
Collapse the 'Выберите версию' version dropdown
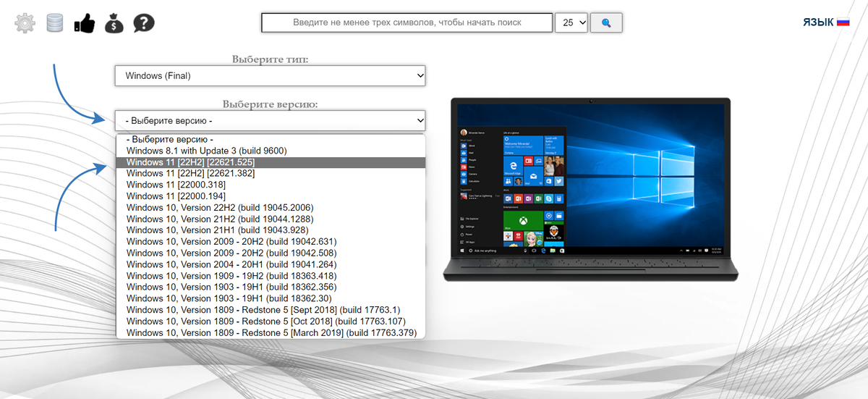click(270, 120)
